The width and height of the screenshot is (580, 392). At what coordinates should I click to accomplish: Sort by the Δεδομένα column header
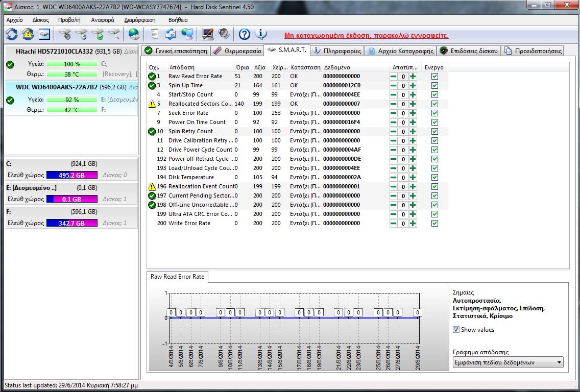[x=356, y=67]
